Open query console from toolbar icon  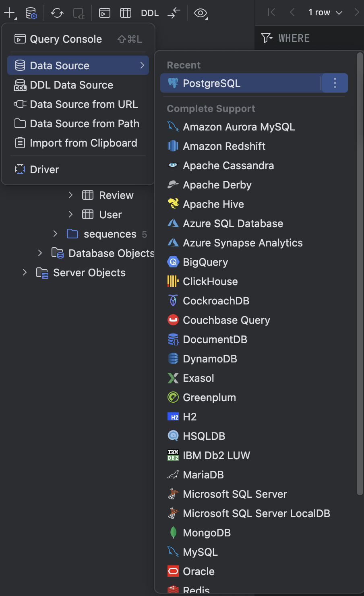click(105, 13)
